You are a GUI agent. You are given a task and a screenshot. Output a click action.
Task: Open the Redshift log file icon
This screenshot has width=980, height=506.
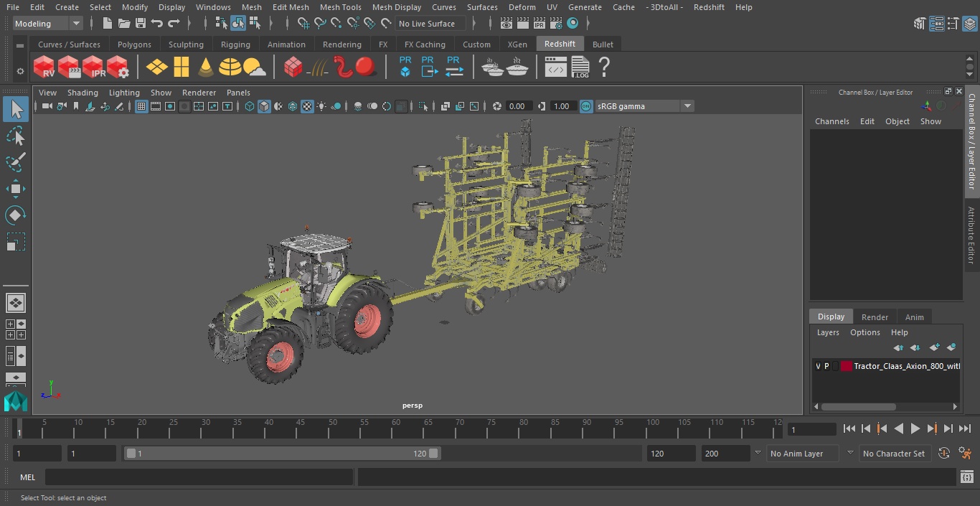[x=580, y=67]
